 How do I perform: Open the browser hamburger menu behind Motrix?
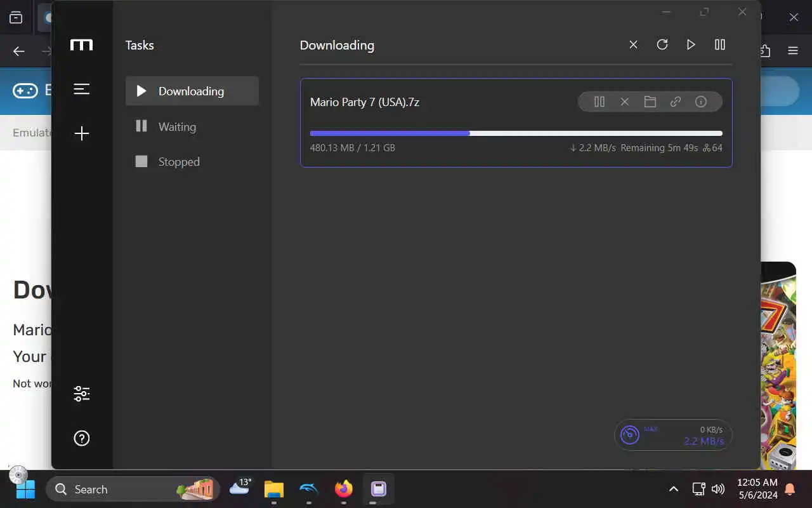793,51
